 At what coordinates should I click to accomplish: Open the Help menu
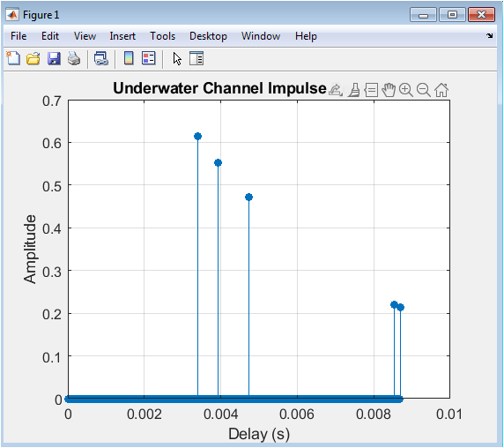click(x=306, y=36)
